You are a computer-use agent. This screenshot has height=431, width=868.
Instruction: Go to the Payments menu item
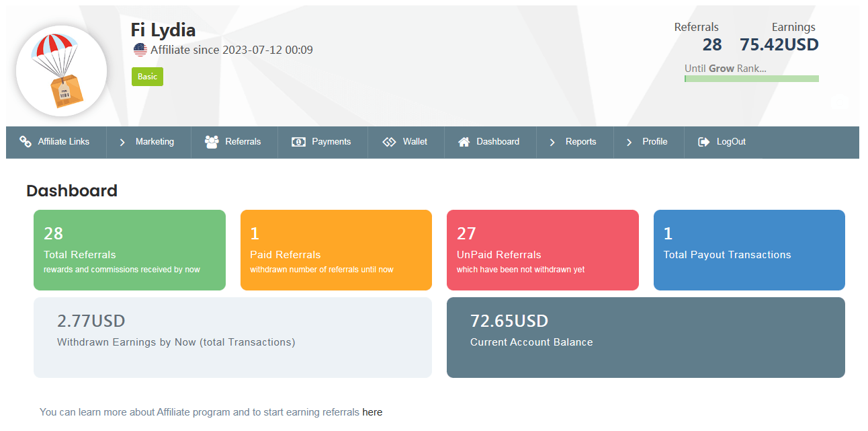pyautogui.click(x=331, y=142)
